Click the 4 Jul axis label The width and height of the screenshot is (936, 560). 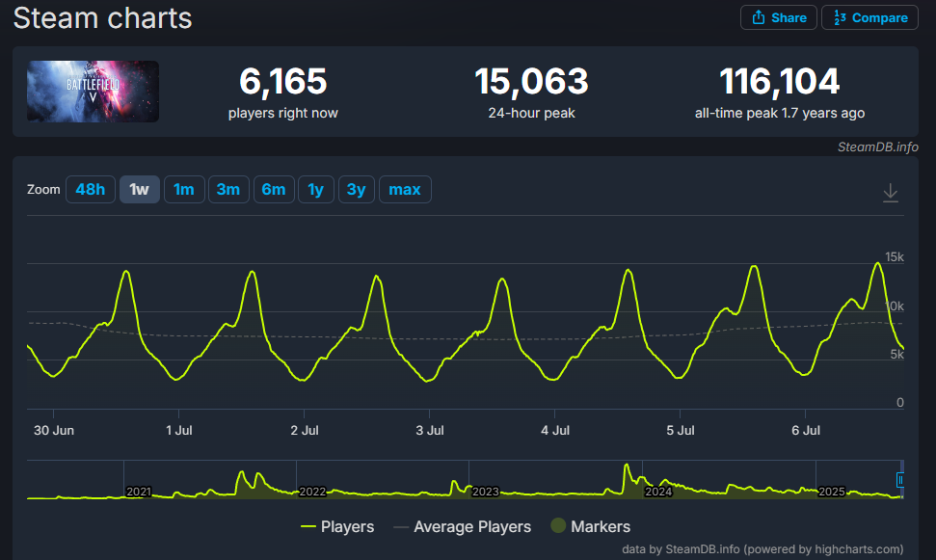point(555,430)
